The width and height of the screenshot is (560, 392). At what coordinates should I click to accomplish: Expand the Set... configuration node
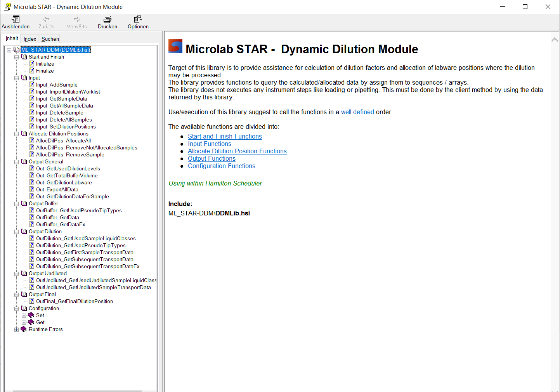[x=24, y=316]
